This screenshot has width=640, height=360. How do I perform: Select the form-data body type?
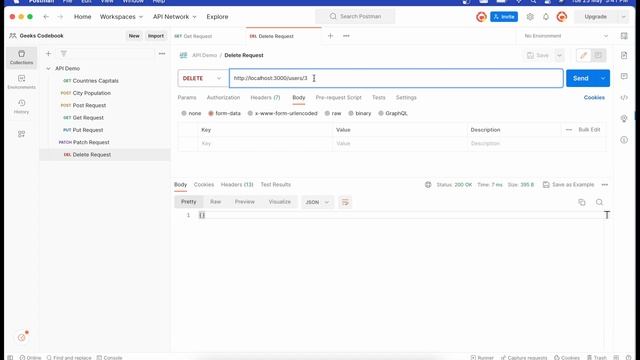click(224, 113)
